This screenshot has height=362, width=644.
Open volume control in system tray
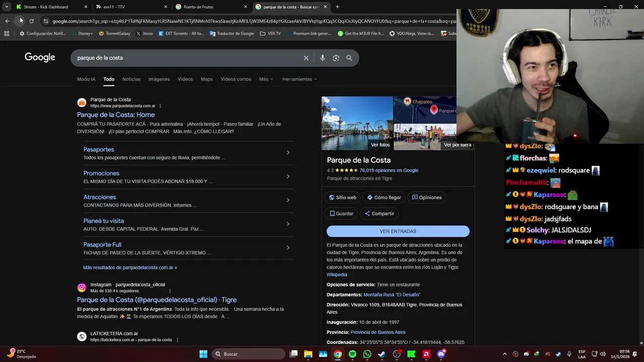(x=603, y=354)
